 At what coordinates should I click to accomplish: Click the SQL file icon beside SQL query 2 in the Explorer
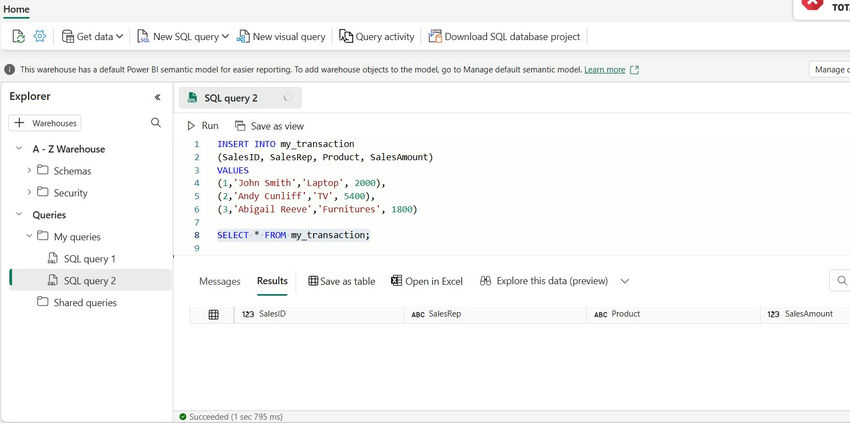[x=53, y=280]
